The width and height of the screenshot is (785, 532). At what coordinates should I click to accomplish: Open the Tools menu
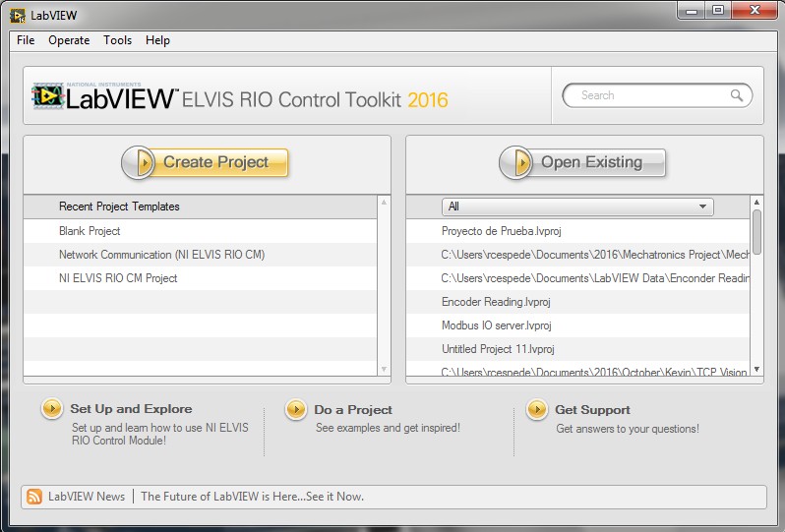pyautogui.click(x=117, y=40)
